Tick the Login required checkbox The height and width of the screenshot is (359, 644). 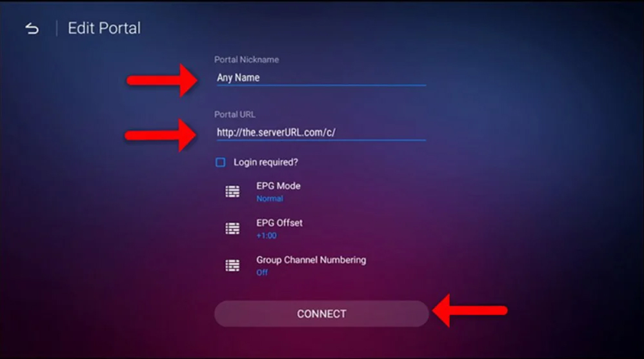click(221, 162)
